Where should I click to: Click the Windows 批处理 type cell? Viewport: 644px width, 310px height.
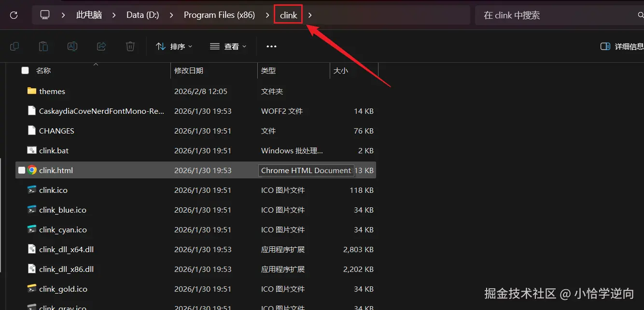292,150
